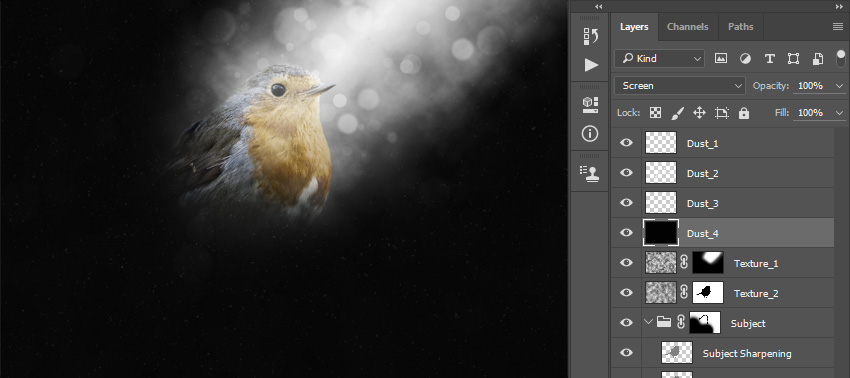Collapse the Subject group chevron
The width and height of the screenshot is (850, 378).
click(648, 322)
